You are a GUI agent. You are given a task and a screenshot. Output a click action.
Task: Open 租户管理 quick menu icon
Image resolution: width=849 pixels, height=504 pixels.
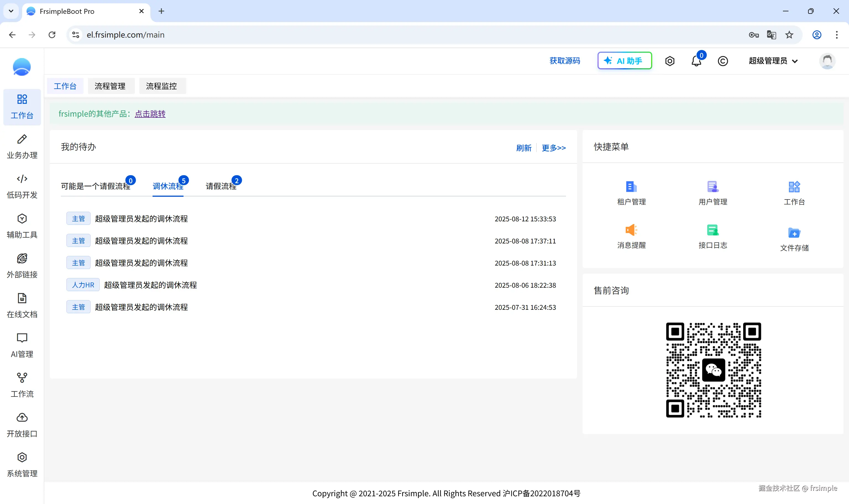[631, 187]
